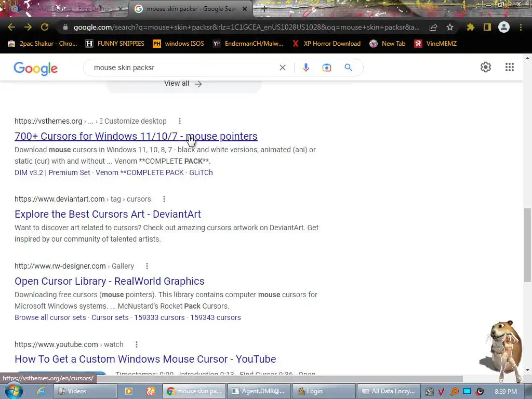
Task: Open a new browser tab with plus
Action: tap(264, 9)
